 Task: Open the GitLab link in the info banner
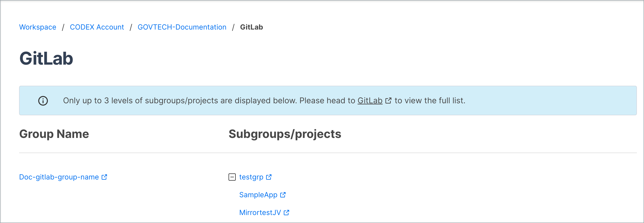pyautogui.click(x=370, y=101)
